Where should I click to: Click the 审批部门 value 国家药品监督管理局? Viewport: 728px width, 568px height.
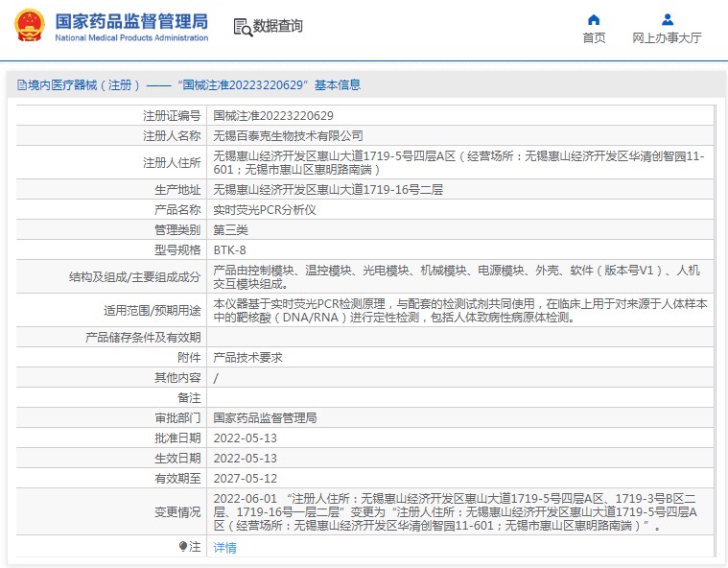click(265, 417)
